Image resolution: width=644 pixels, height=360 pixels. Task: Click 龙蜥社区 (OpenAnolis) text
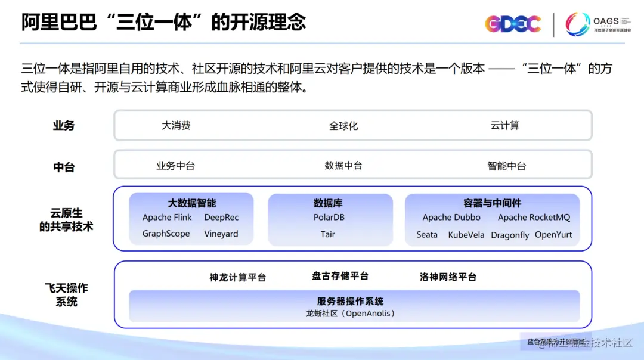tap(351, 313)
